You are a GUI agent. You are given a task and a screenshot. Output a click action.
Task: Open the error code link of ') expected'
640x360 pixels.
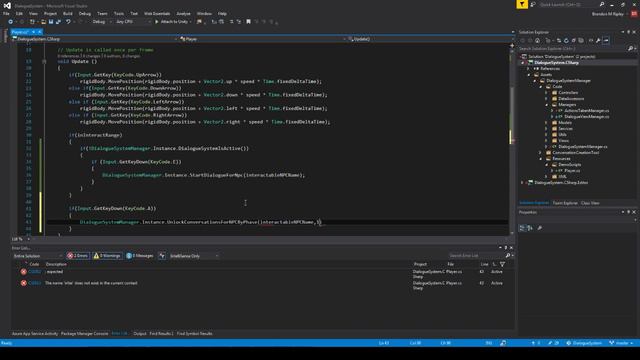34,272
